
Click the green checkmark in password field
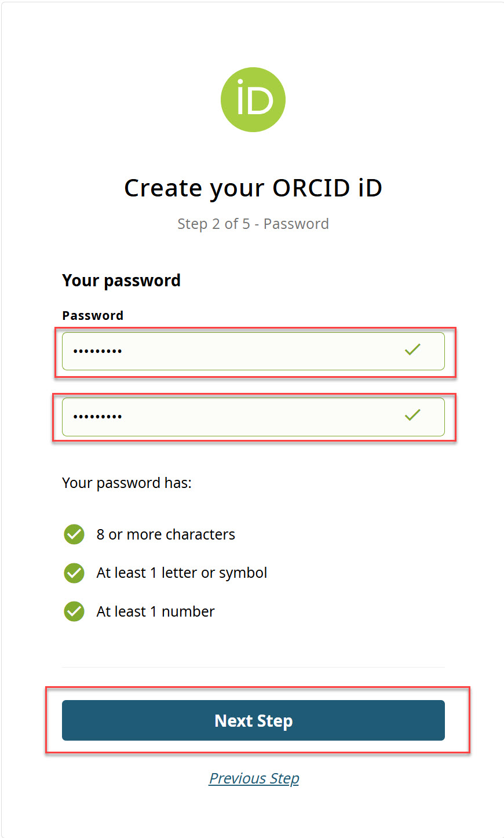(412, 349)
